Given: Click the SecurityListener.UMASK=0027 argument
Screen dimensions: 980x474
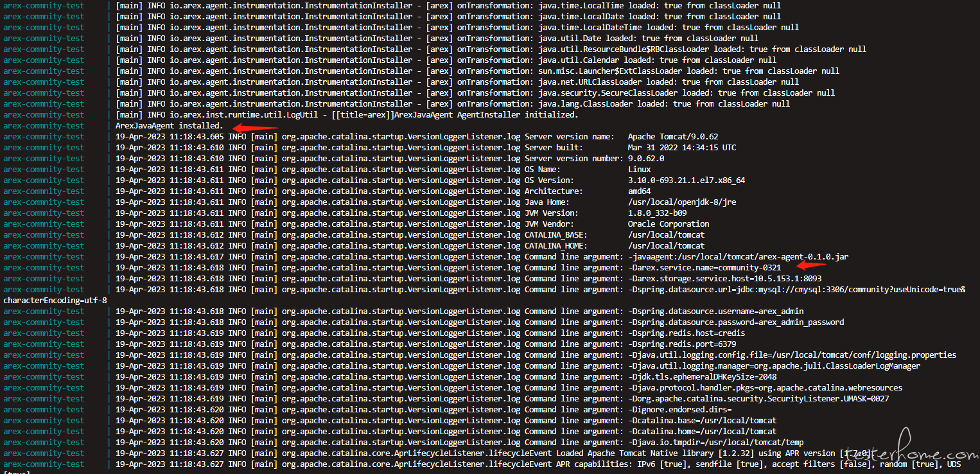Looking at the screenshot, I should [x=758, y=398].
